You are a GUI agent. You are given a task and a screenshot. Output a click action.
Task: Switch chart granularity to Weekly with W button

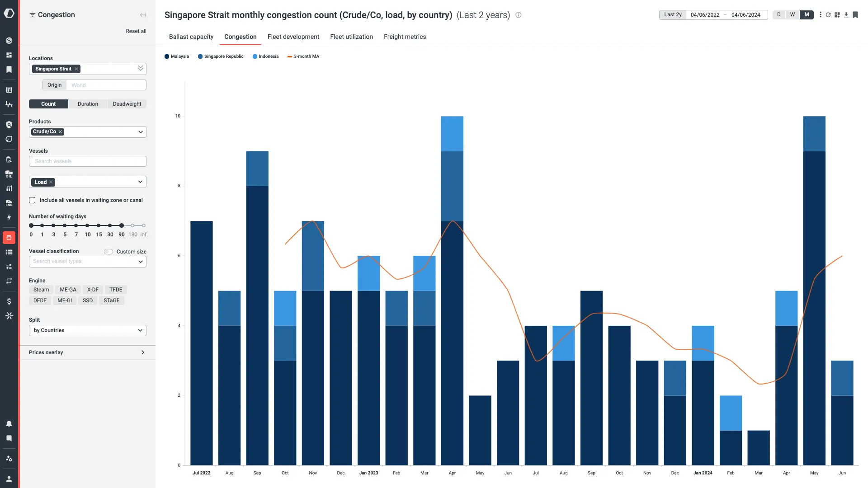pos(792,15)
